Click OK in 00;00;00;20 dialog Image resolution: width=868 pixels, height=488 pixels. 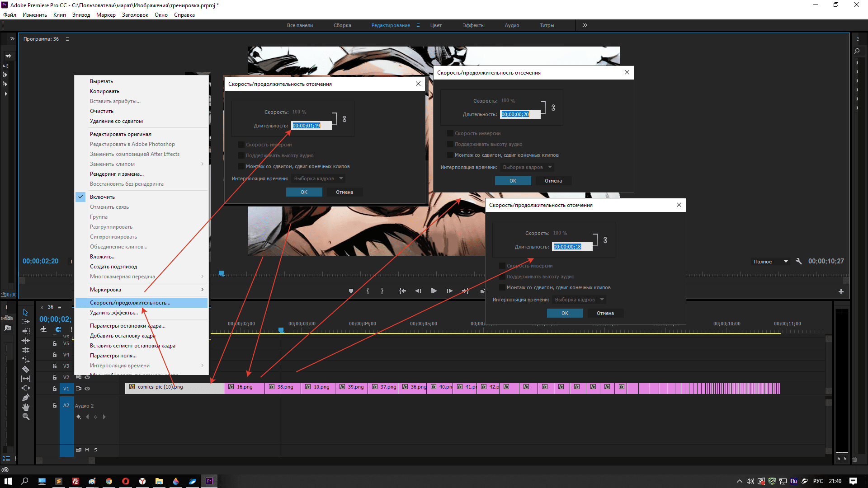click(x=513, y=181)
